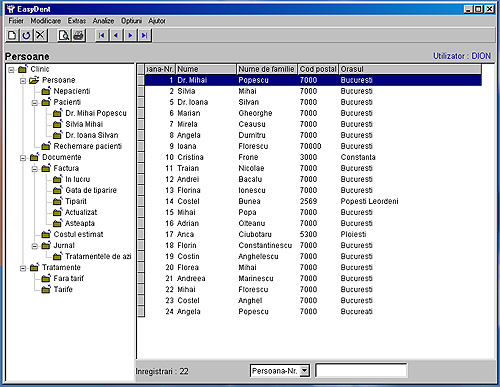Open the In lucru invoices folder
Screen dimensions: 500x387
click(x=78, y=179)
